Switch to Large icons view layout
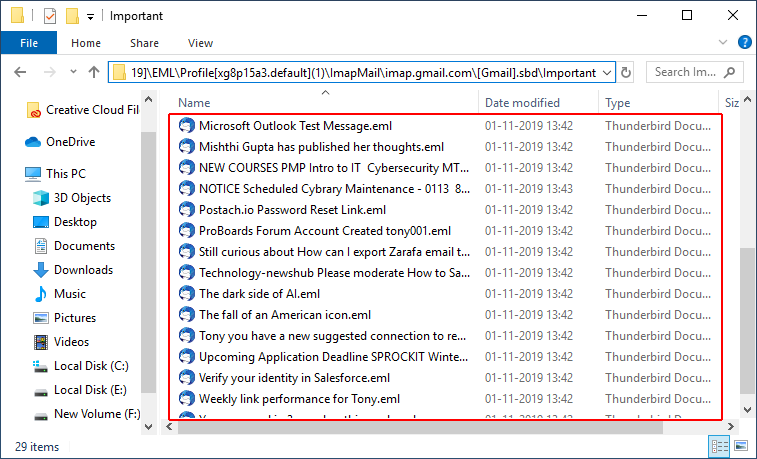 coord(741,446)
